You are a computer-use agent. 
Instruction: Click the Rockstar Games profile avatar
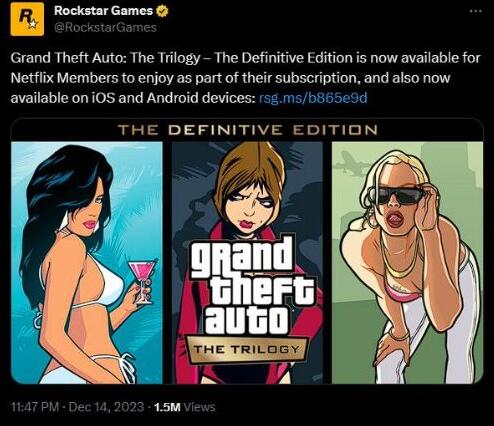pos(27,19)
